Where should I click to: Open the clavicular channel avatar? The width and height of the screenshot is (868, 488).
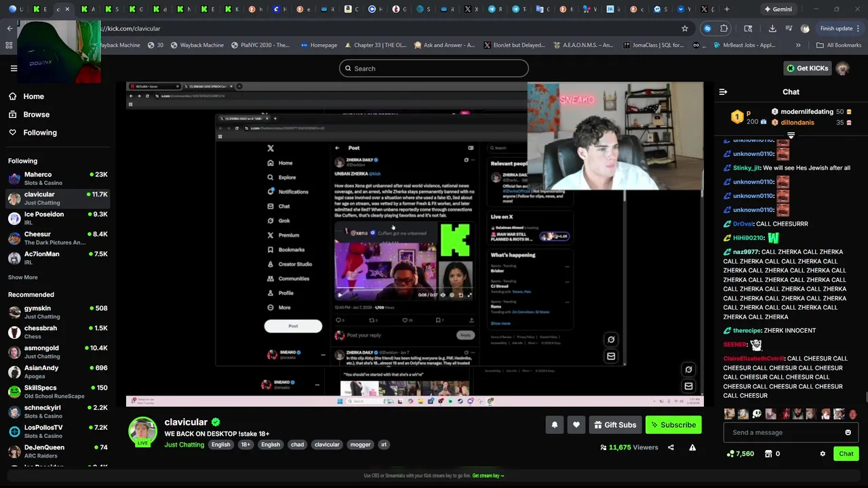(x=142, y=432)
